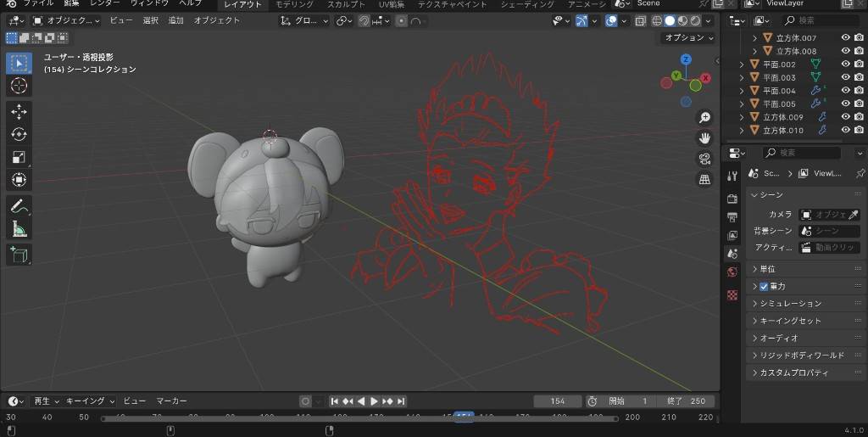Click the zoom magnifier viewport gizmo
The height and width of the screenshot is (437, 868).
tap(704, 118)
